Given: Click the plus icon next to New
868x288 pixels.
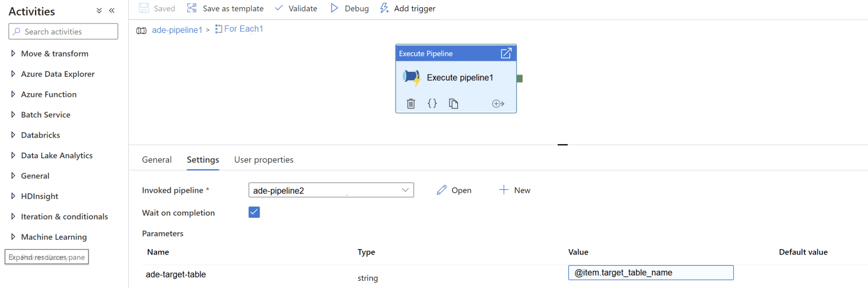Looking at the screenshot, I should pos(504,190).
